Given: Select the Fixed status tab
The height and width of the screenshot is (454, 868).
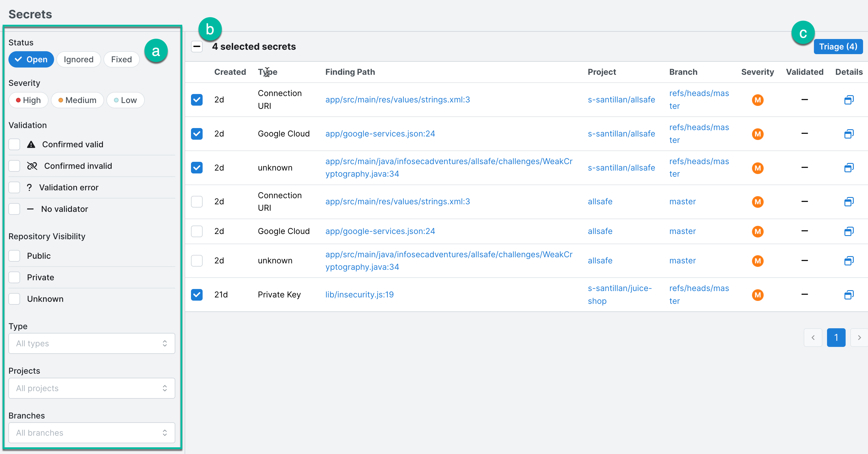Looking at the screenshot, I should (x=121, y=59).
